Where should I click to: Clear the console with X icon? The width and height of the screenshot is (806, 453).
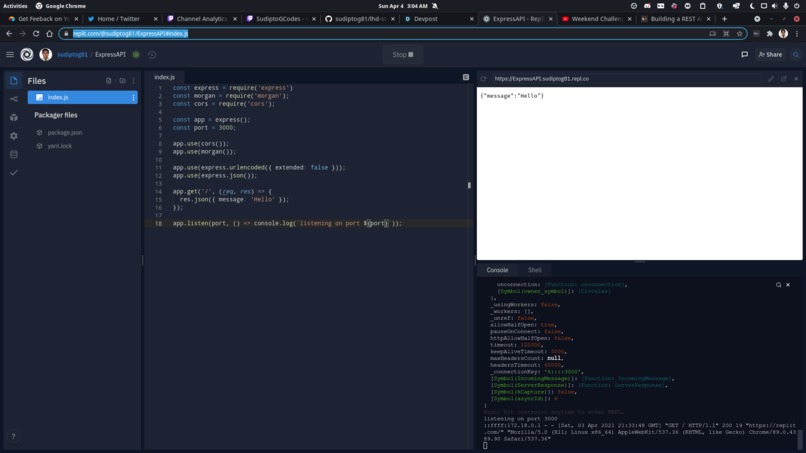[787, 285]
